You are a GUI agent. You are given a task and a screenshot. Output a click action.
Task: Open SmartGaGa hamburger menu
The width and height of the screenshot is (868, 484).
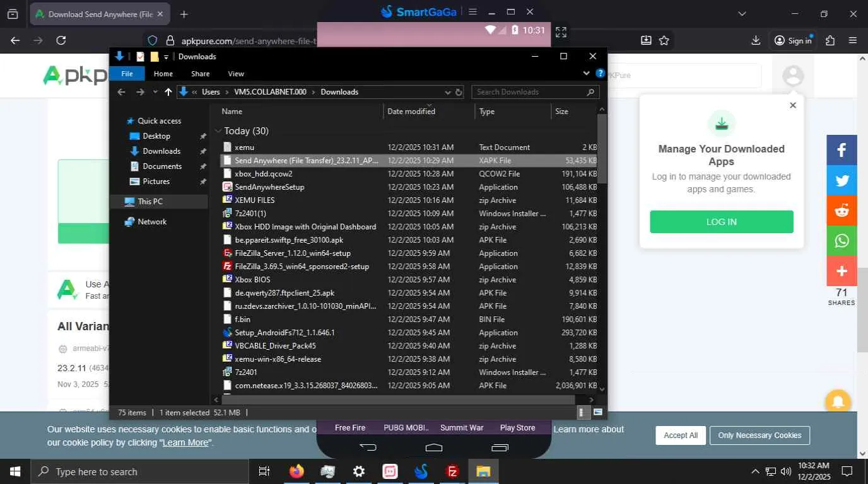click(x=473, y=12)
